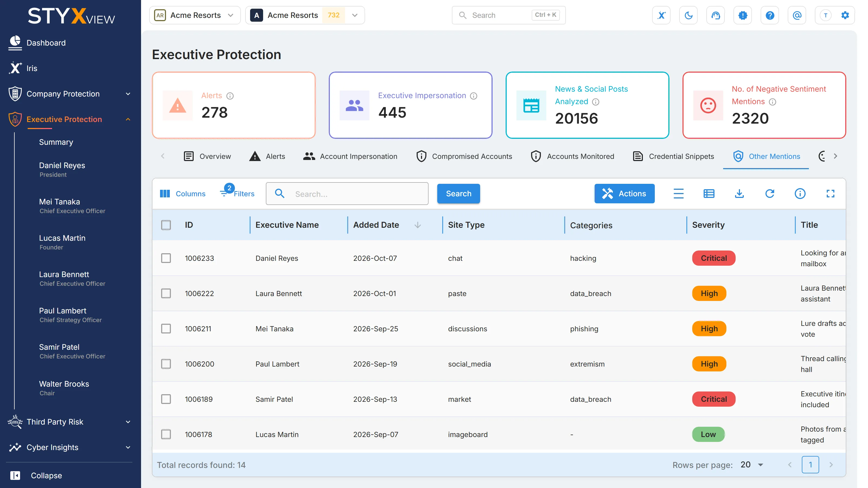Toggle dark mode moon icon
This screenshot has height=488, width=868.
pos(688,15)
